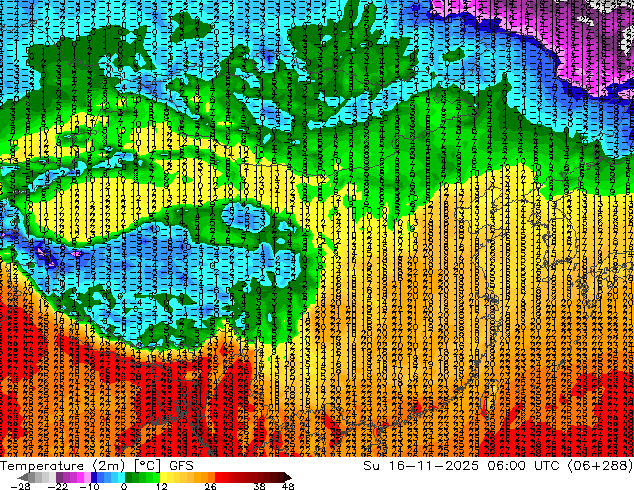634x490 pixels.
Task: Click the bright yellow swatch at 12
Action: click(163, 477)
